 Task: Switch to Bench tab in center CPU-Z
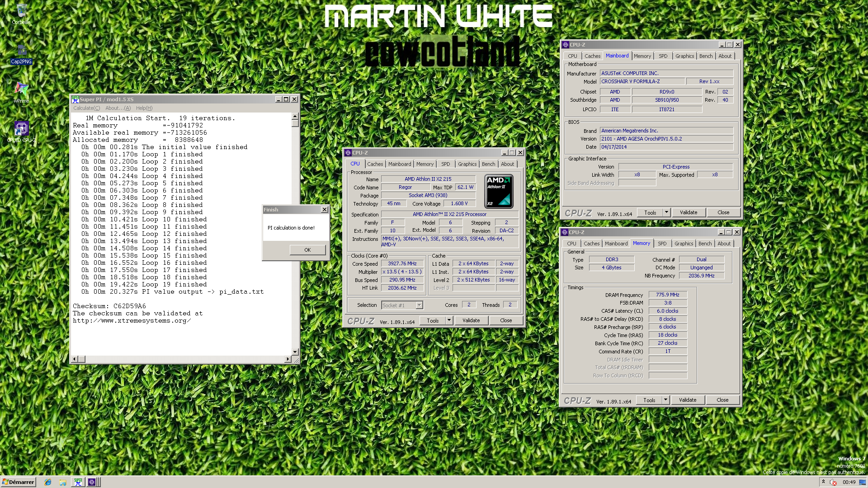click(488, 164)
